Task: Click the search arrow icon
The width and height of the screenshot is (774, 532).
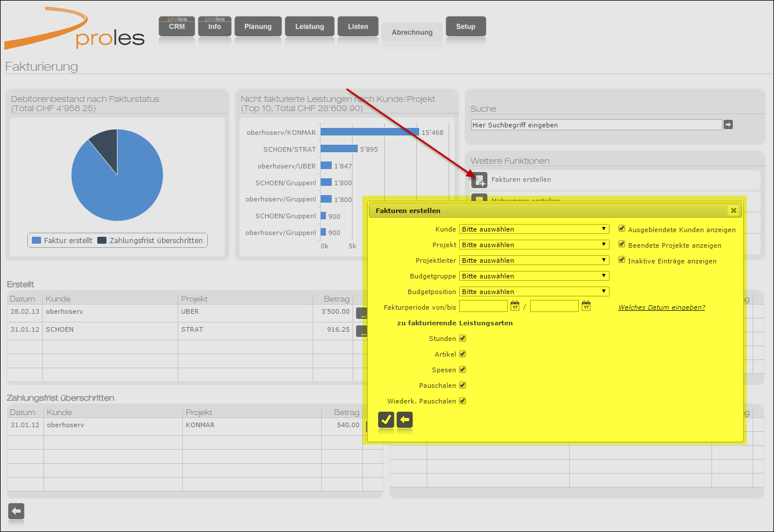Action: click(x=728, y=124)
